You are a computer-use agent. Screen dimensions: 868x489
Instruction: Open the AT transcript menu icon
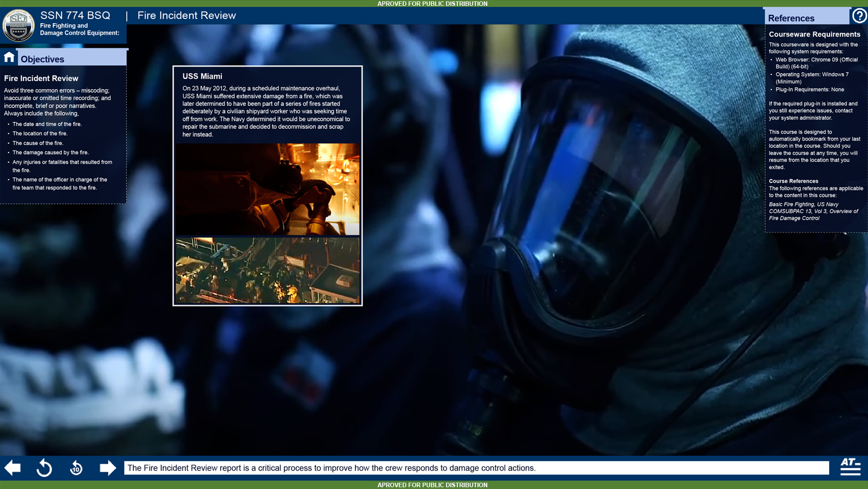[x=850, y=467]
